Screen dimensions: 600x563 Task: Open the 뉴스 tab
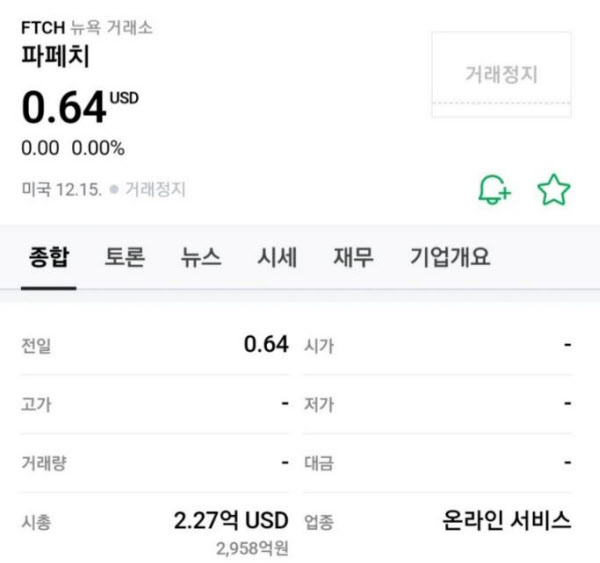tap(201, 257)
